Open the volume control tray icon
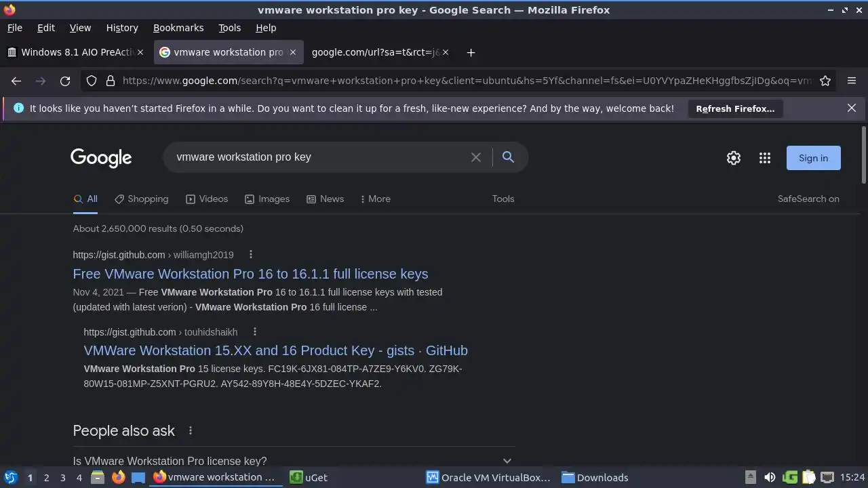868x488 pixels. [770, 477]
